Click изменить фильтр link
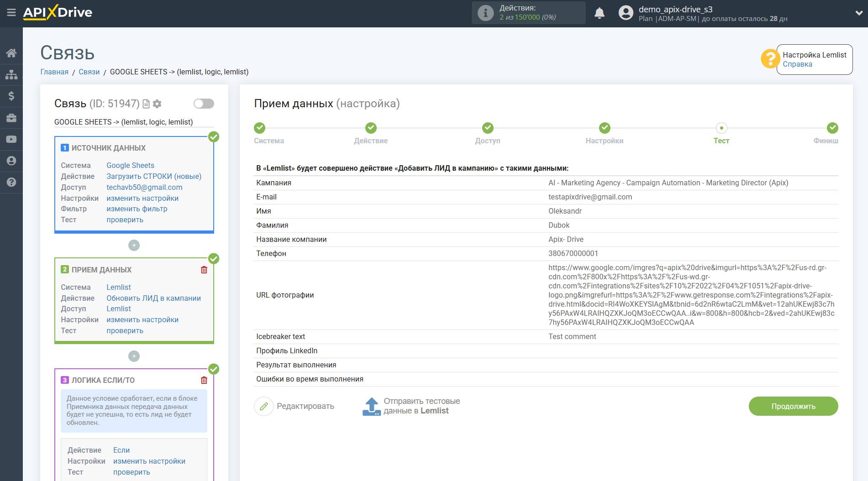Screen dimensions: 868x481 point(137,209)
